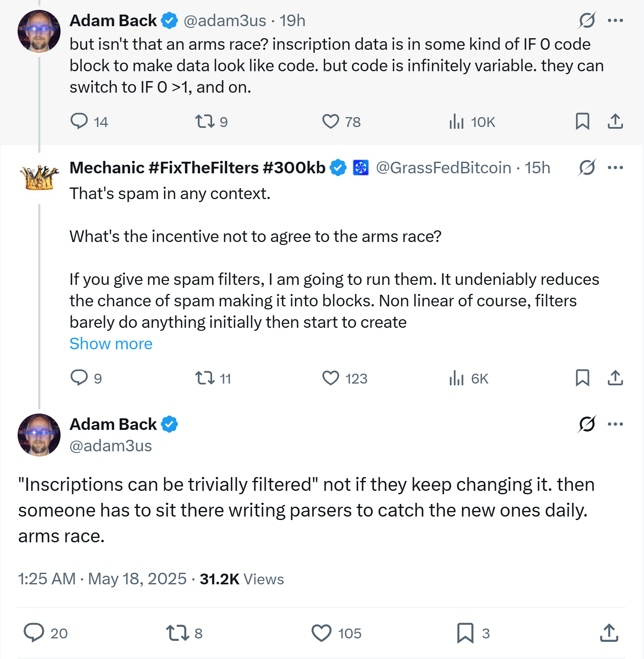The image size is (644, 659).
Task: Open more options on top tweet
Action: point(615,20)
